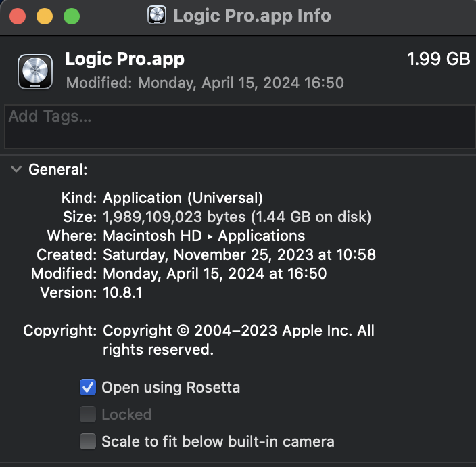Click the Logic Pro.app Info window title

click(x=252, y=16)
